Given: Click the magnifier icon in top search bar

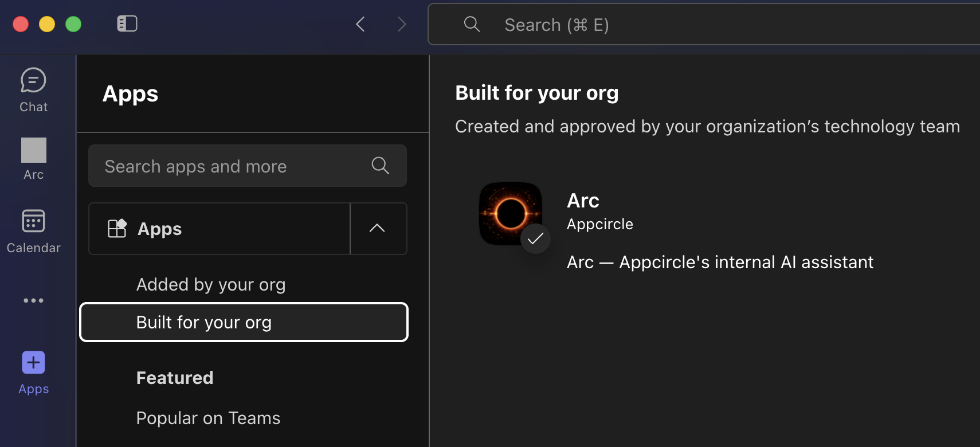Looking at the screenshot, I should 472,24.
